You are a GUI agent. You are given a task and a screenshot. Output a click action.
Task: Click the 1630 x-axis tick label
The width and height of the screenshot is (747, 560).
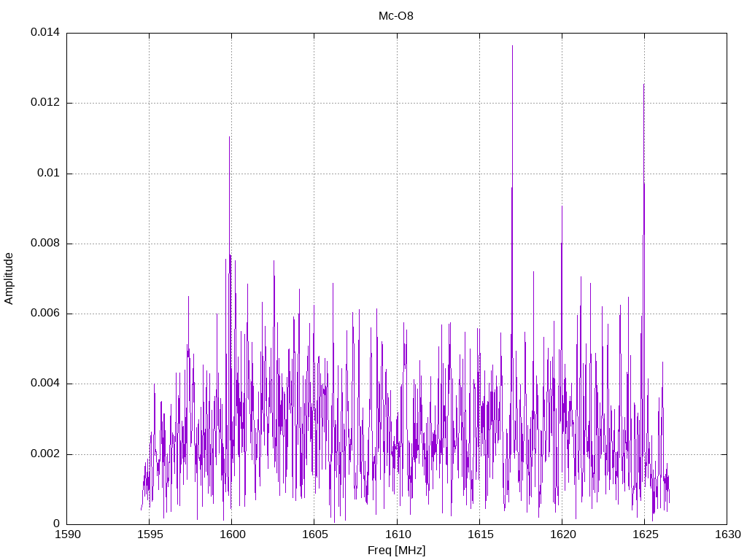tap(727, 534)
